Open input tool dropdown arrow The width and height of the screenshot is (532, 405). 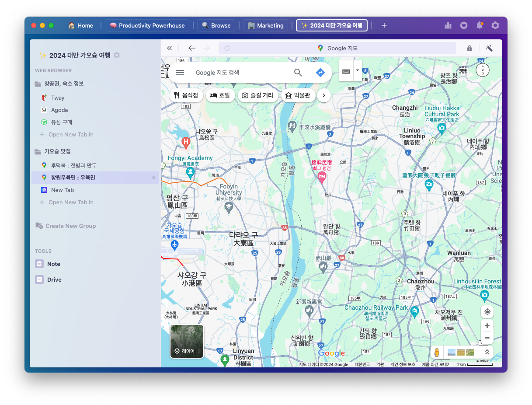click(358, 71)
